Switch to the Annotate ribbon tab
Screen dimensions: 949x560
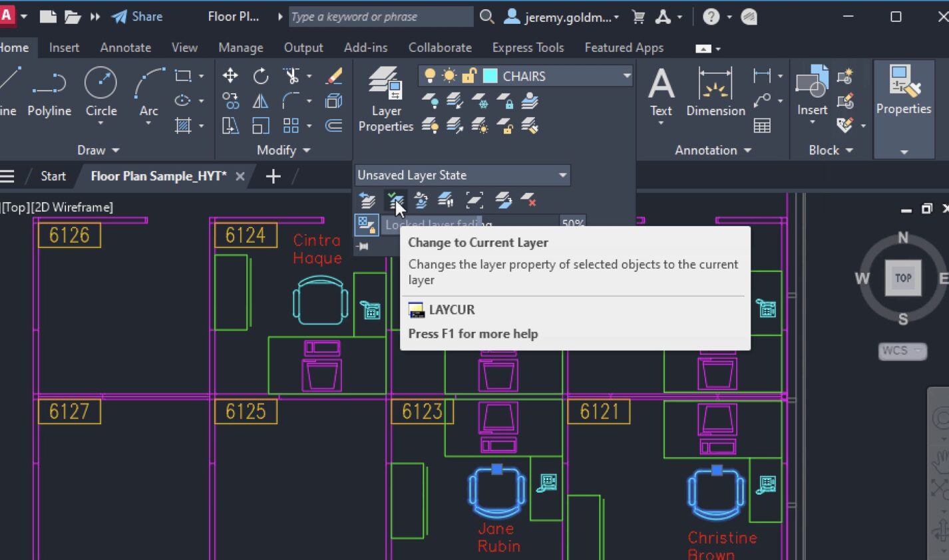(x=125, y=47)
